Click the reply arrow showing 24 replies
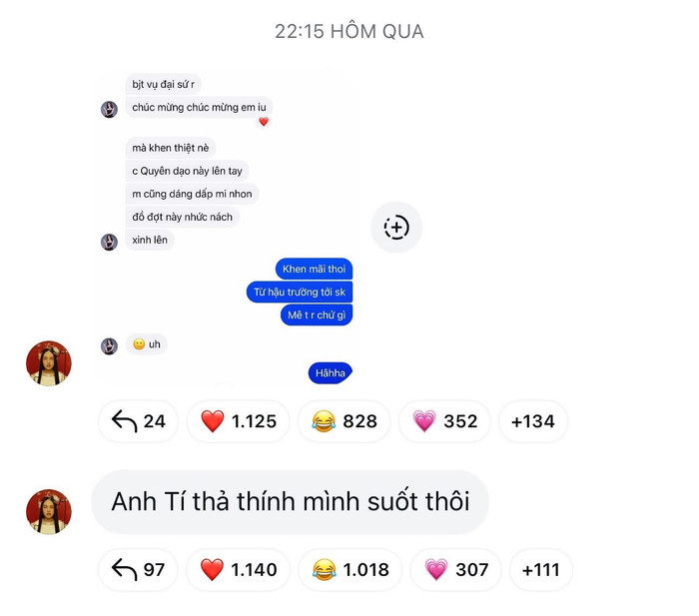Viewport: 699px width, 616px height. [x=138, y=421]
